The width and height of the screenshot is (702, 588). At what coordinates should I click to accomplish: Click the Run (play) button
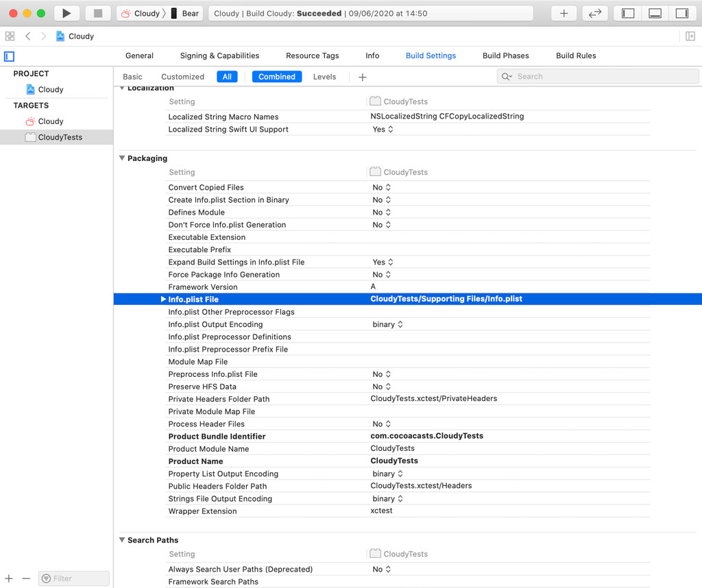point(66,13)
